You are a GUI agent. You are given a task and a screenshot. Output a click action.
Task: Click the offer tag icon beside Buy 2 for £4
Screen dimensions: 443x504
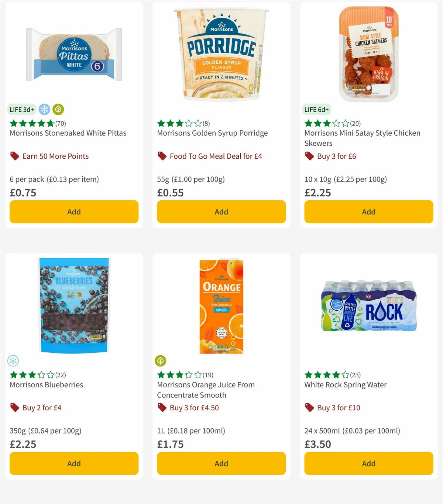coord(14,408)
